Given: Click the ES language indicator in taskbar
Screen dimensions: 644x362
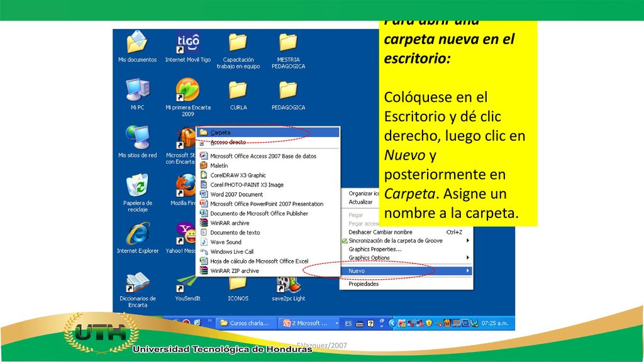Looking at the screenshot, I should coord(348,324).
